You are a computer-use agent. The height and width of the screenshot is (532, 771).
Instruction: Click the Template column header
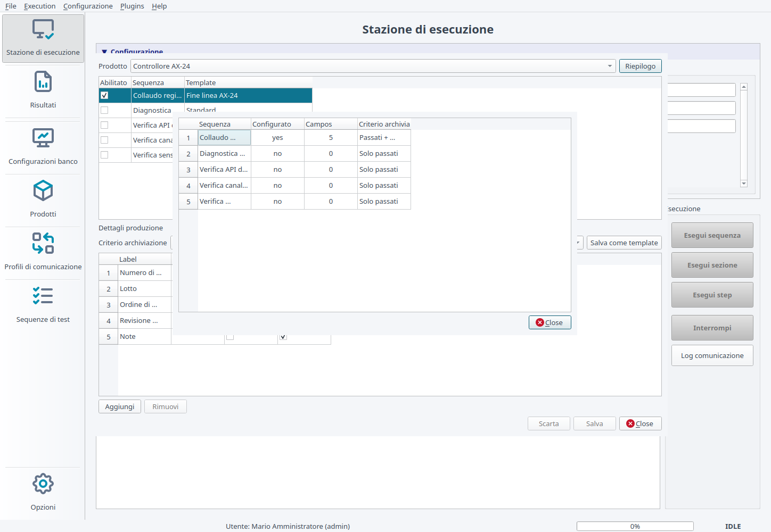[x=248, y=82]
